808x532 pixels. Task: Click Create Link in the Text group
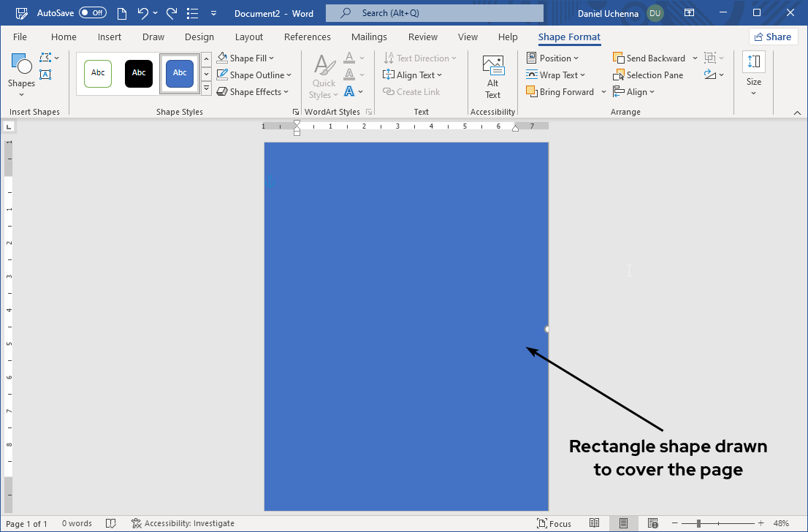[411, 91]
